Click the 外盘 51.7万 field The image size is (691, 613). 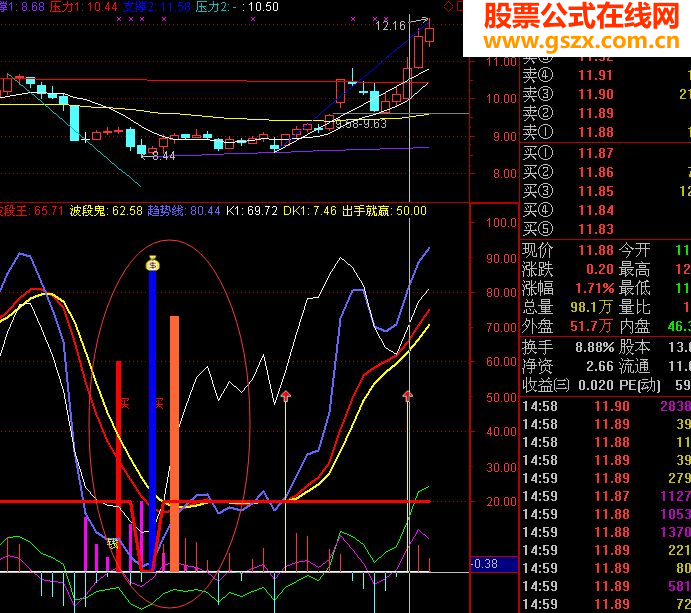click(568, 326)
